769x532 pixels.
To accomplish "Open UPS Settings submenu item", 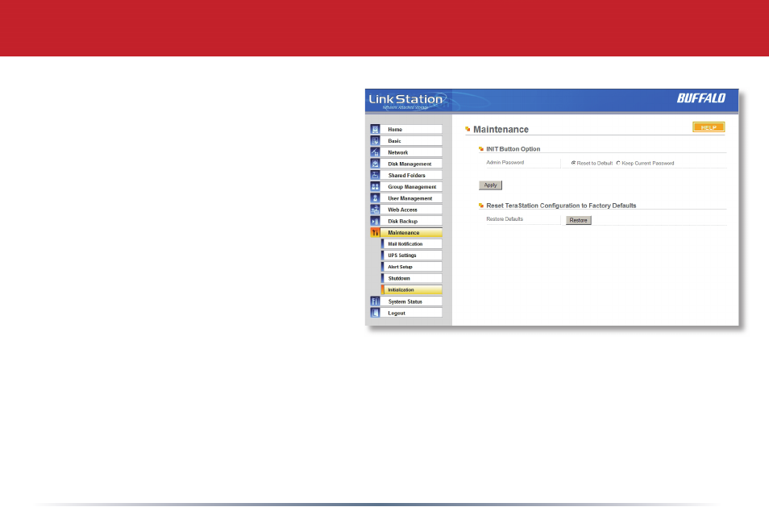I will point(412,256).
